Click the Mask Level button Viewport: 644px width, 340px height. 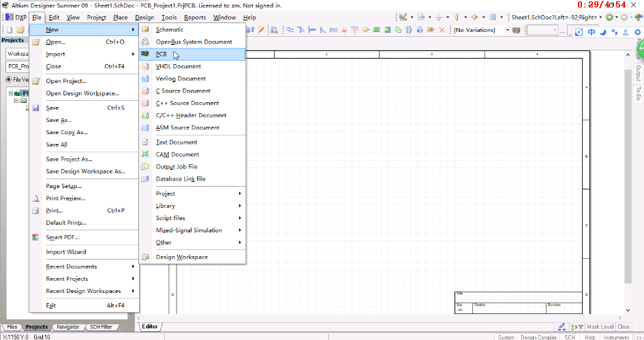tap(600, 327)
